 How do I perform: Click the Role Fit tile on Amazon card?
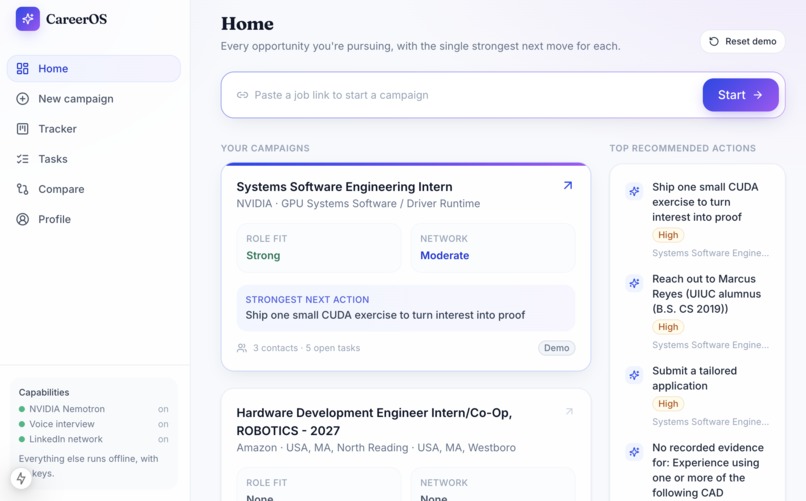[x=319, y=485]
